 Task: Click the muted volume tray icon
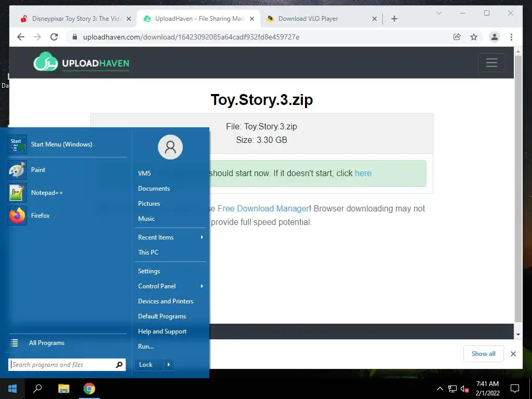click(465, 389)
